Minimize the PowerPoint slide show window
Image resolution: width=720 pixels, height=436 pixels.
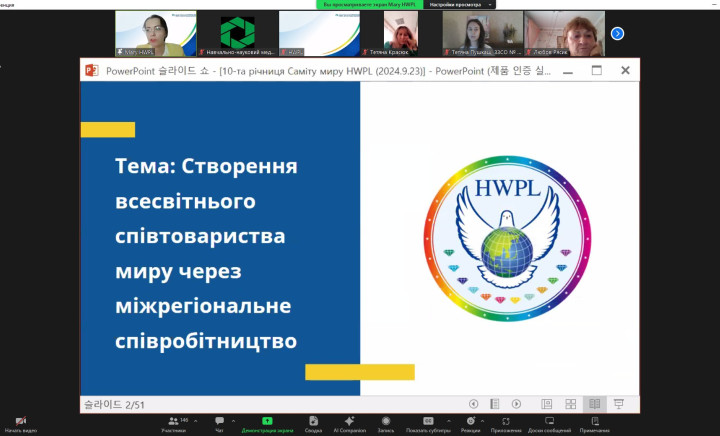tap(568, 71)
